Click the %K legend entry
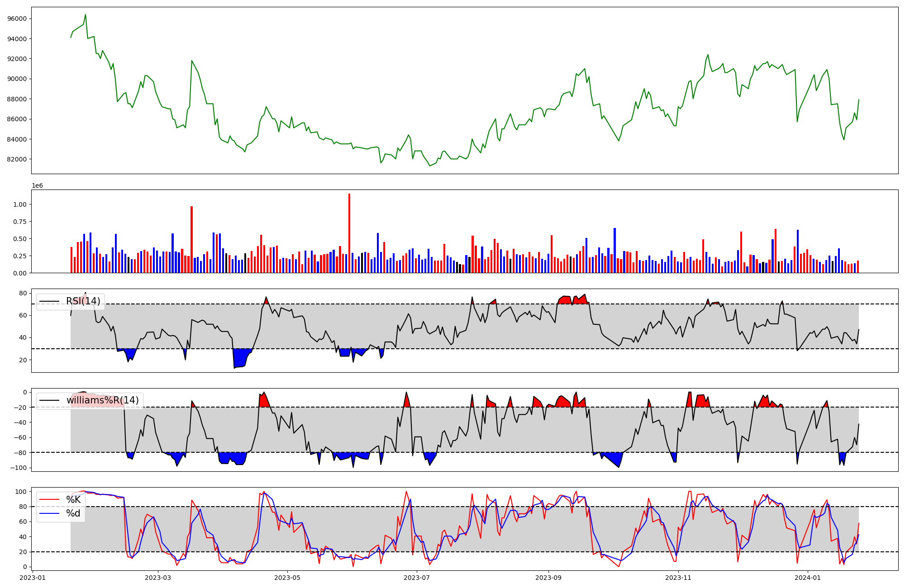 pos(73,500)
